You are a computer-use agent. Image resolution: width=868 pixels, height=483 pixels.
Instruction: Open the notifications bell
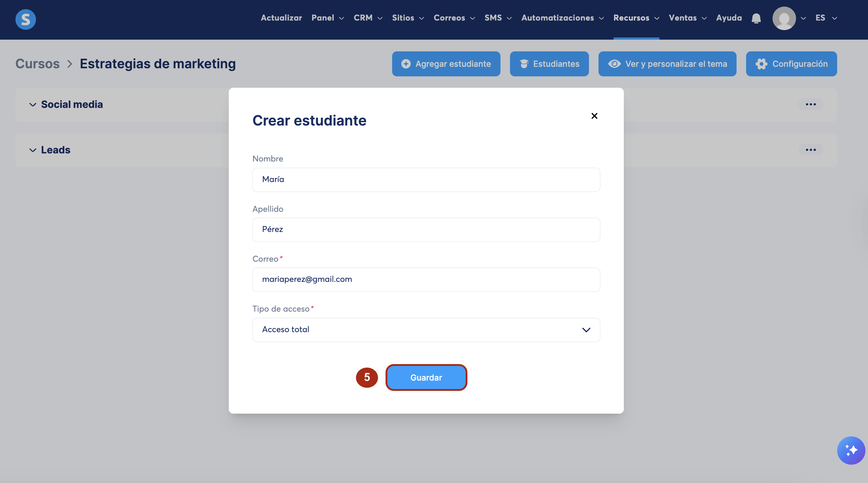pyautogui.click(x=756, y=18)
